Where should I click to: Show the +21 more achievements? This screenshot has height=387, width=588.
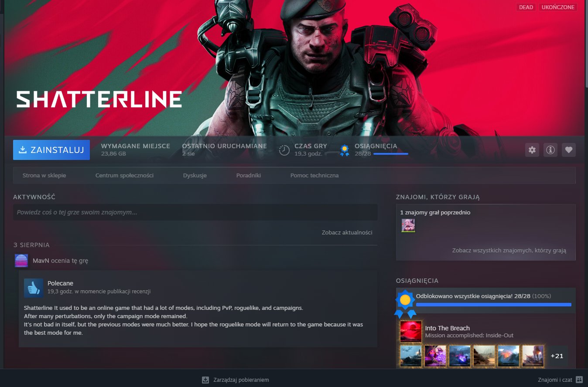pos(557,356)
